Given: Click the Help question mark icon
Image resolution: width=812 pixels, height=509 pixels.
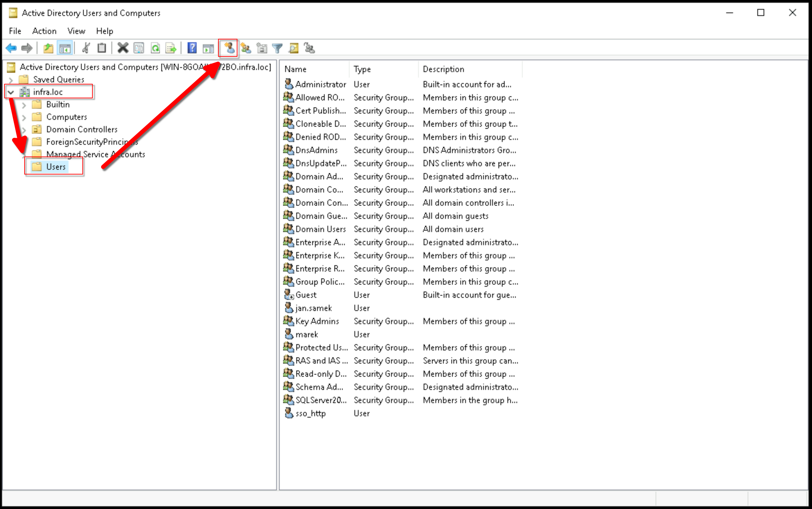Looking at the screenshot, I should point(191,48).
